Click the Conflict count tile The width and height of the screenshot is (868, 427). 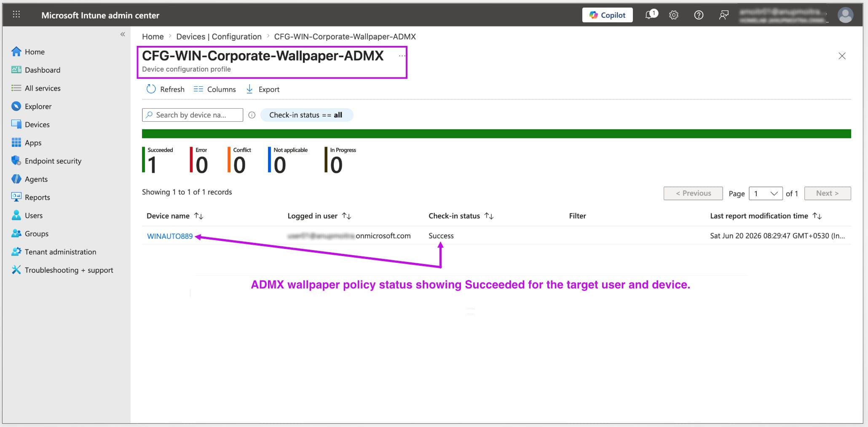click(x=239, y=160)
